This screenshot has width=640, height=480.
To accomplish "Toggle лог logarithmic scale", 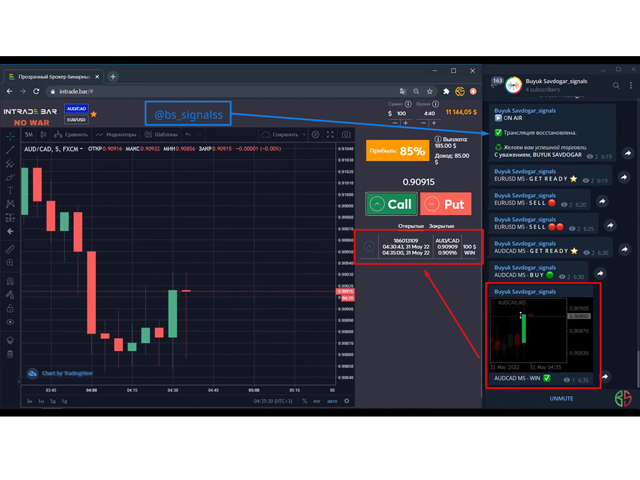I will 317,401.
